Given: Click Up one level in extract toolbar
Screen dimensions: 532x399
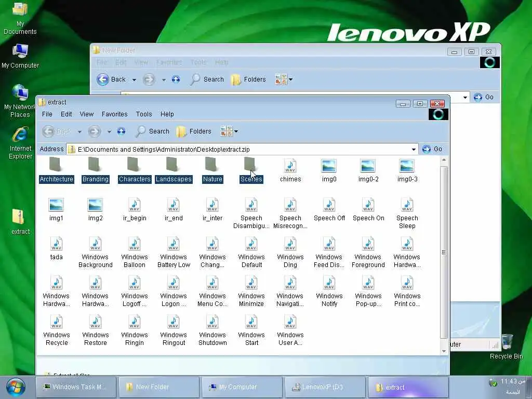Looking at the screenshot, I should click(x=121, y=131).
